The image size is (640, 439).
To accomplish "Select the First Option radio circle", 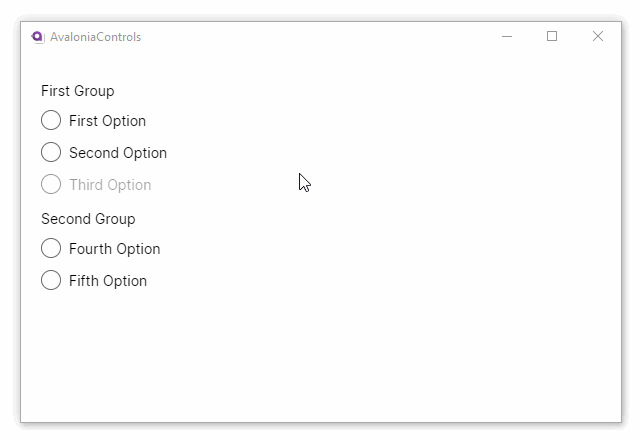I will pos(51,121).
